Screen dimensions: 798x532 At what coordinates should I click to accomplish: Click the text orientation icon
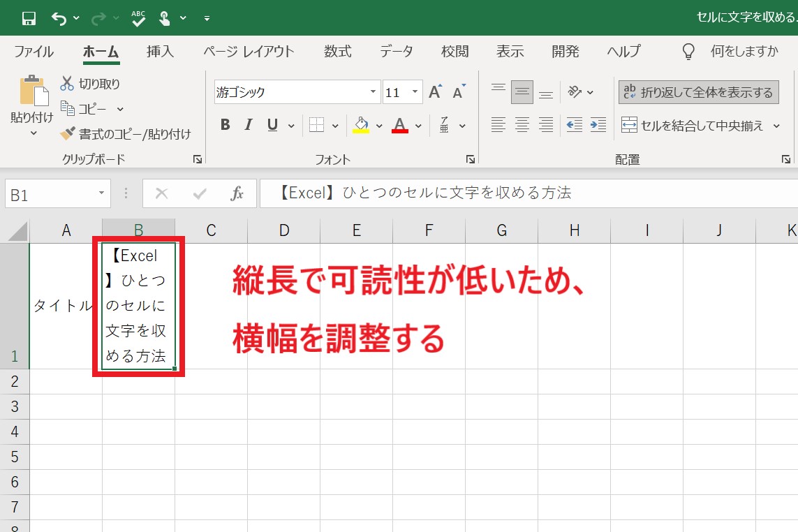pyautogui.click(x=575, y=91)
